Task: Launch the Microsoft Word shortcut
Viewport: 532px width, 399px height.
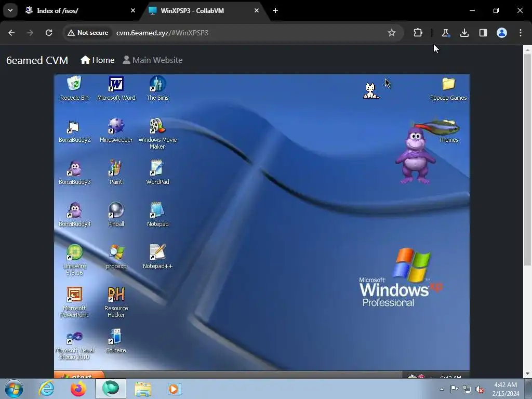Action: point(116,88)
